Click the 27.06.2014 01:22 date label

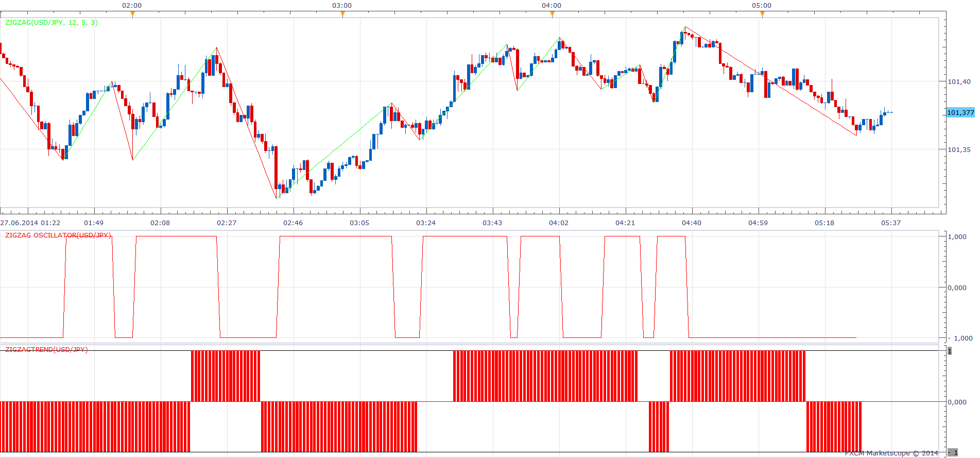(x=30, y=223)
